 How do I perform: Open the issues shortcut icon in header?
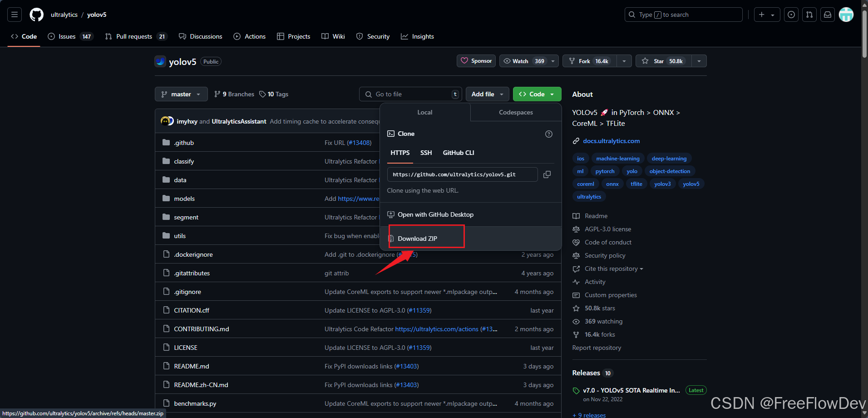pos(791,15)
